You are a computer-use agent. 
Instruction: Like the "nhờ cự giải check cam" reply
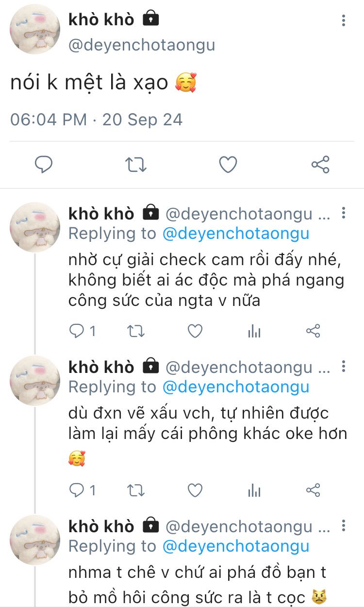point(195,331)
